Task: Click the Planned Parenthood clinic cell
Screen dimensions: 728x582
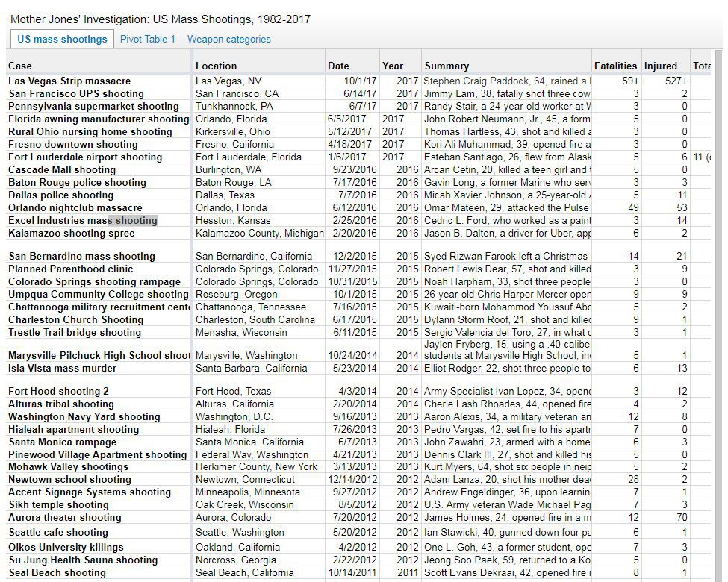Action: (x=99, y=269)
